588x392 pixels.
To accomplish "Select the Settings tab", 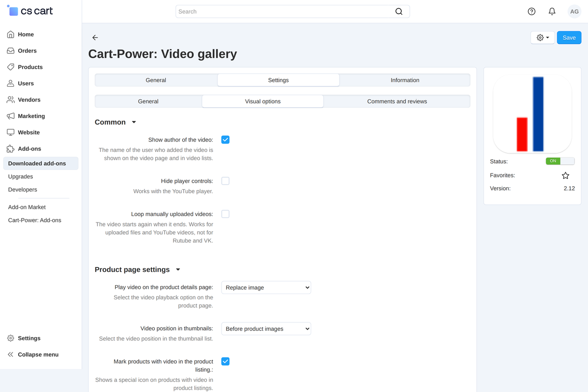I will [x=278, y=80].
